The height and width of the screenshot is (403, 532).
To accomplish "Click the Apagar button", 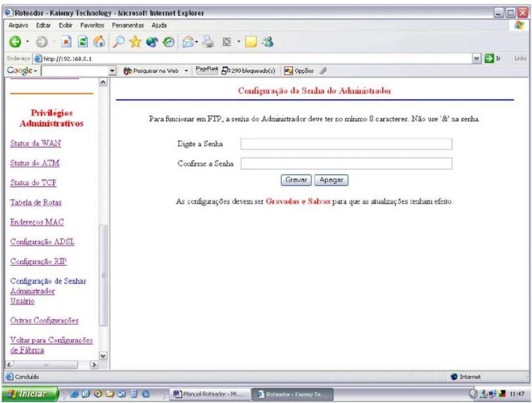I will click(x=331, y=180).
